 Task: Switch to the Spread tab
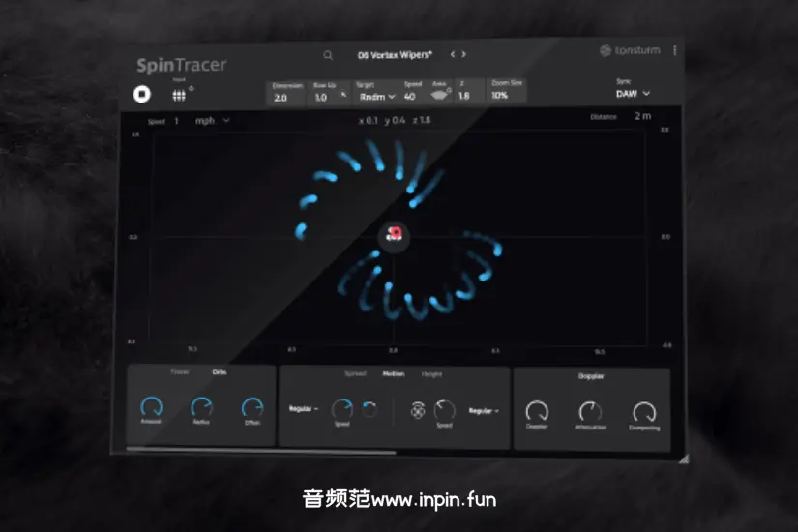point(355,373)
